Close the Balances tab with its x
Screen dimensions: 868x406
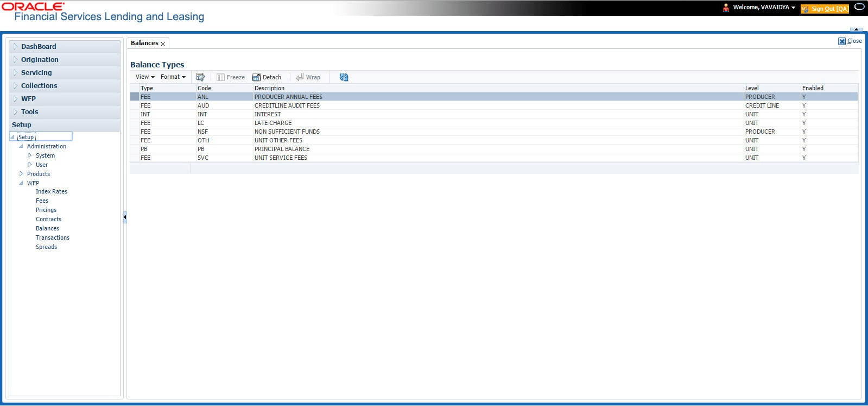163,44
